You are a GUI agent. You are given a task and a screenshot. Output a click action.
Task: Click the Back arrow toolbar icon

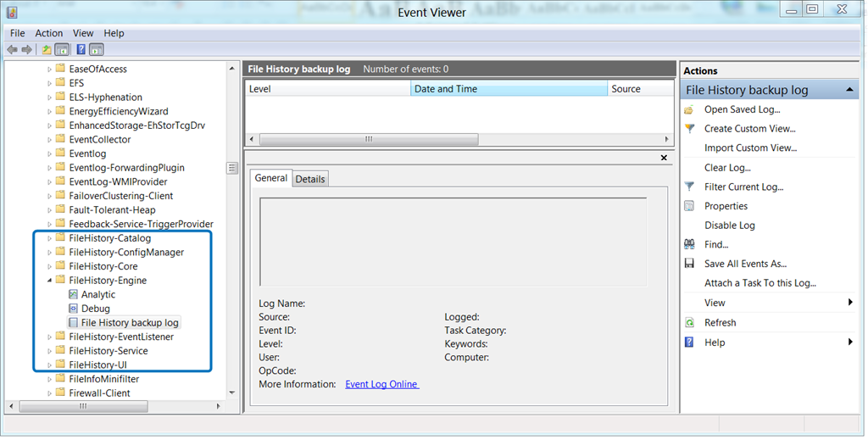pyautogui.click(x=12, y=50)
